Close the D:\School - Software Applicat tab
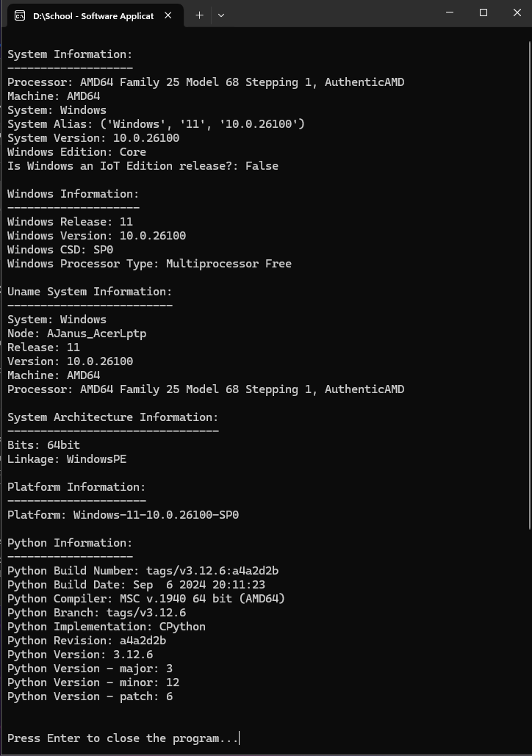532x756 pixels. (168, 15)
